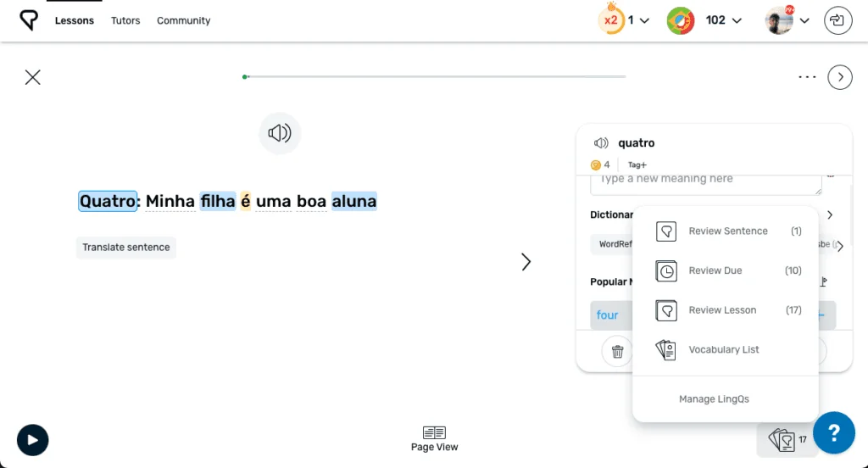Expand the profile avatar menu
This screenshot has width=868, height=468.
coord(787,20)
